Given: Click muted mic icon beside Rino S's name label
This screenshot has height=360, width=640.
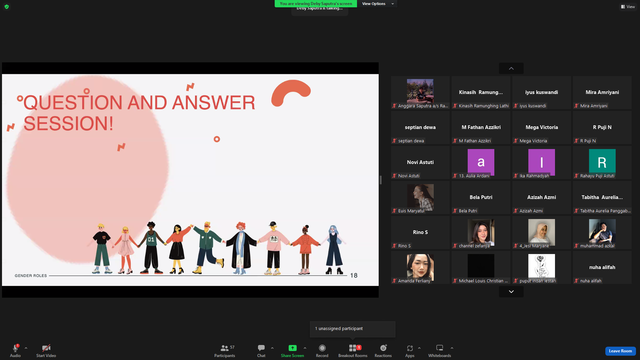Looking at the screenshot, I should pyautogui.click(x=394, y=246).
